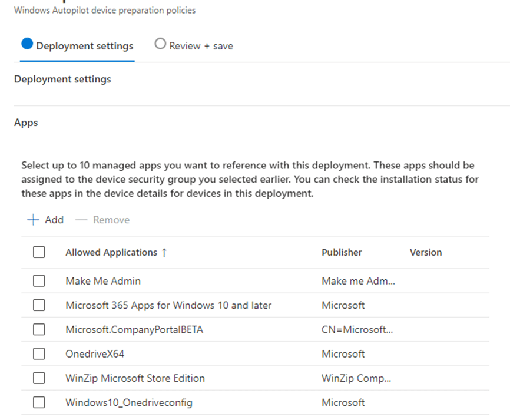Click the Remove button
The width and height of the screenshot is (510, 420).
102,220
